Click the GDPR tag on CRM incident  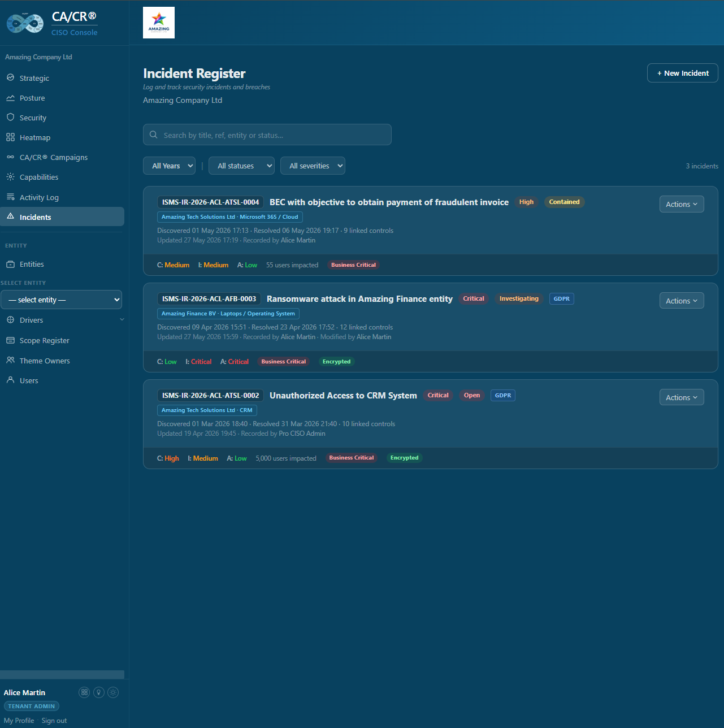(503, 395)
